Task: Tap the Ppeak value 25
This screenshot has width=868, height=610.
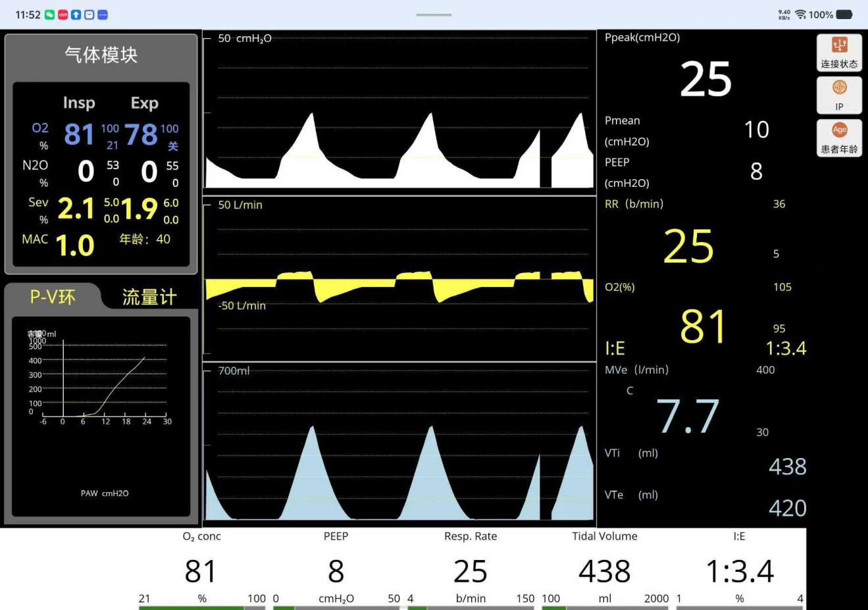Action: point(705,79)
